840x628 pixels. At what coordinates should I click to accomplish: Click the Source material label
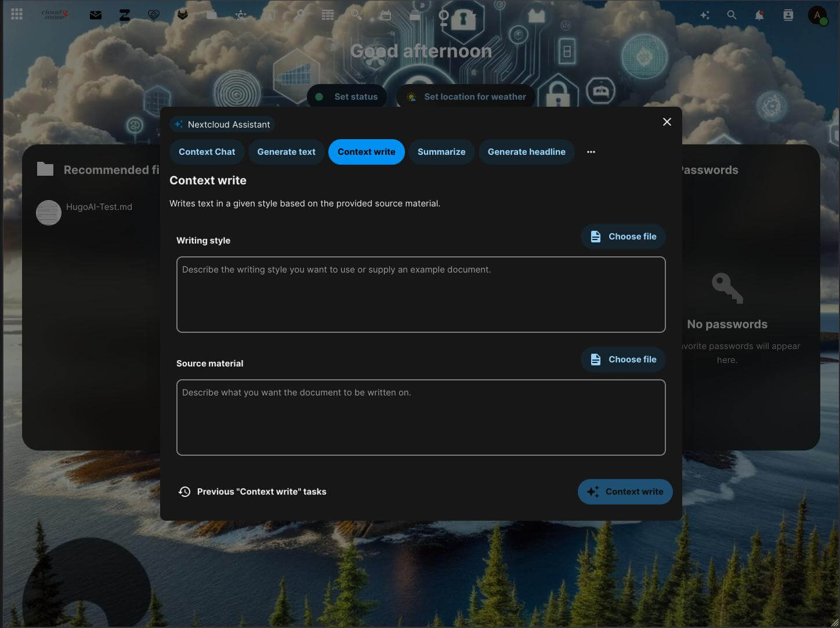click(x=210, y=364)
